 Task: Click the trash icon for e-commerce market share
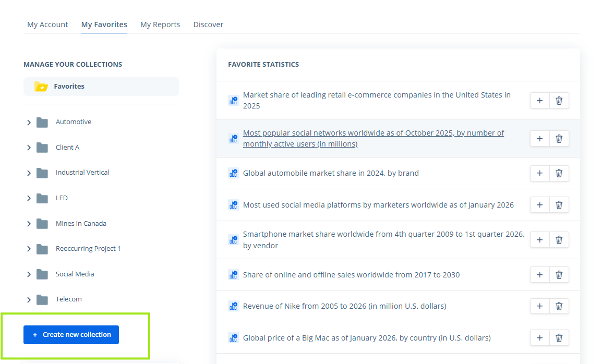[559, 101]
